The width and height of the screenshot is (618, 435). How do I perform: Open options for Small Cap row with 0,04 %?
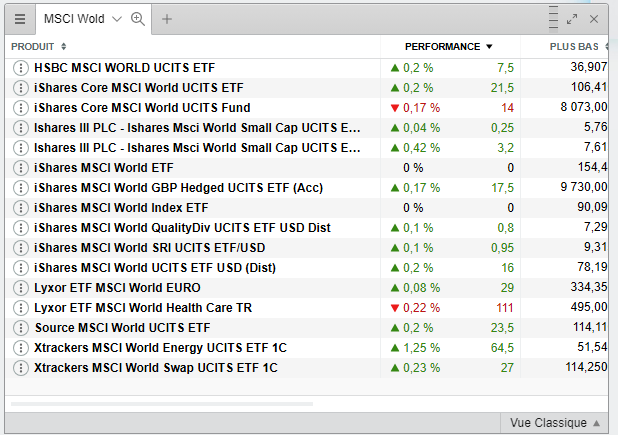click(20, 128)
